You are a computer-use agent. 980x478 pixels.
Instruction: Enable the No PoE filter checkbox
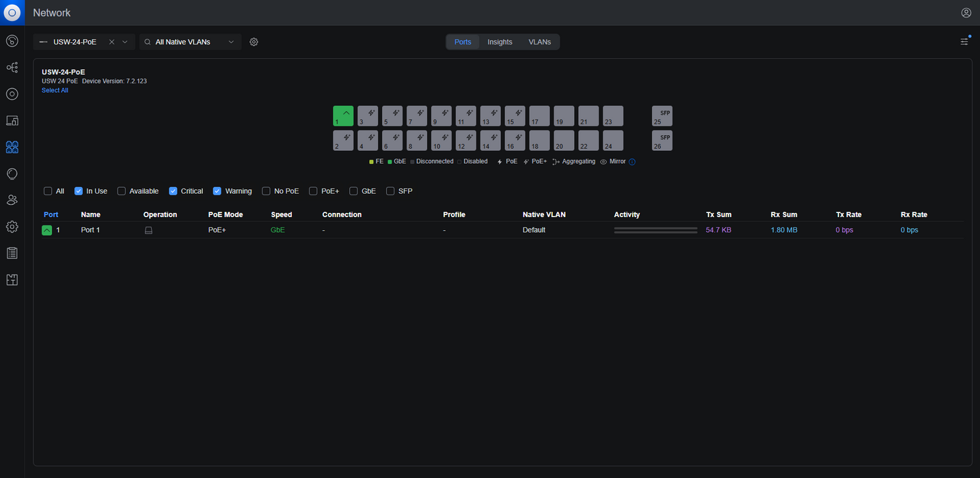coord(267,191)
